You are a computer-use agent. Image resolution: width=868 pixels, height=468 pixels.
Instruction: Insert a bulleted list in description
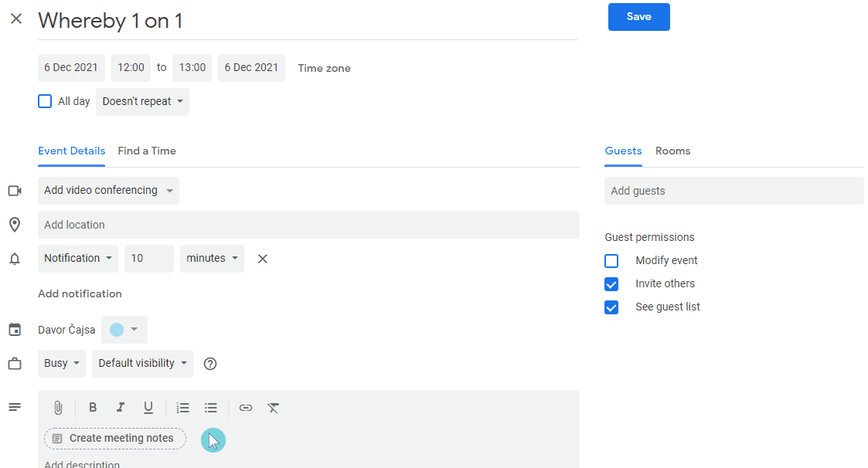[211, 408]
